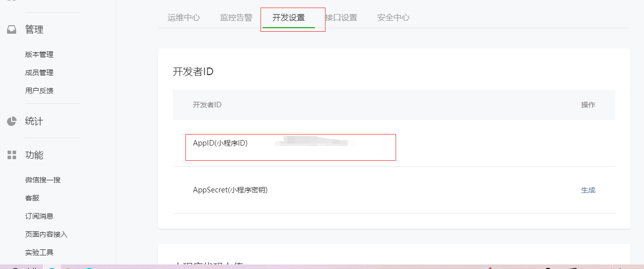
Task: Open 用户反馈 in the sidebar
Action: pos(39,91)
